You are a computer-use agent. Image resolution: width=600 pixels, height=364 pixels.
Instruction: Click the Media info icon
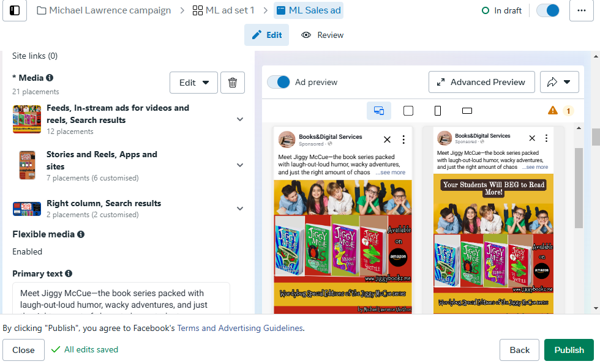pyautogui.click(x=50, y=78)
